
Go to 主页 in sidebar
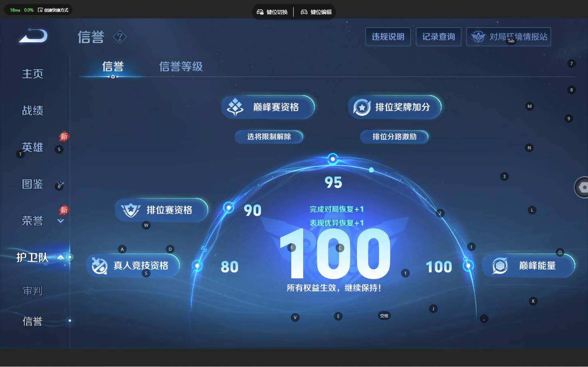point(32,74)
